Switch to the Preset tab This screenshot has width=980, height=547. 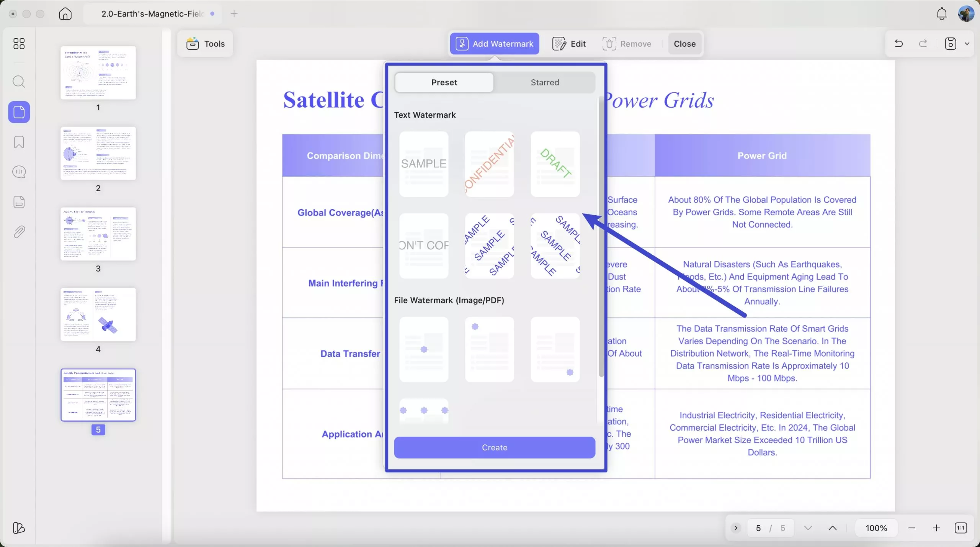(444, 82)
